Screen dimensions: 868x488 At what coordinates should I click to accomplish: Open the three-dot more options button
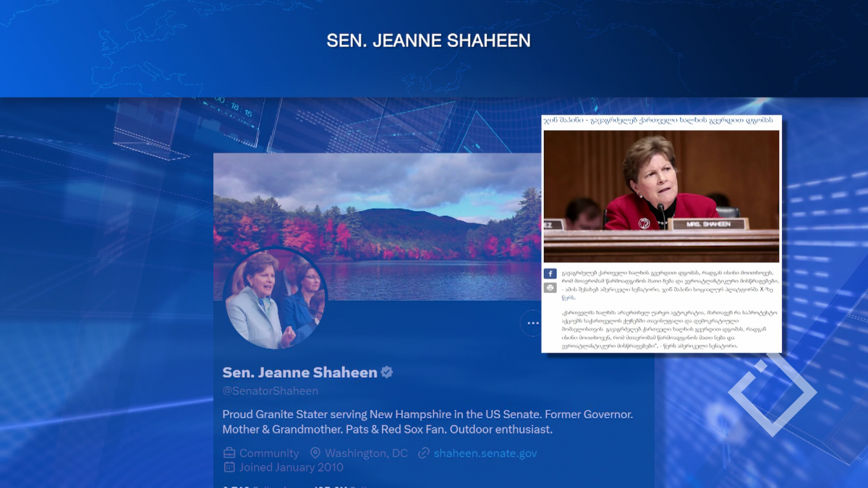click(533, 323)
